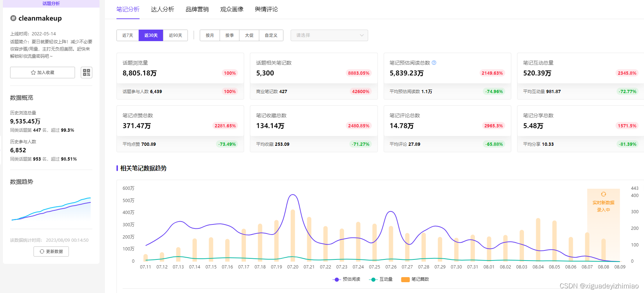The height and width of the screenshot is (293, 644).
Task: Click the 上线时间 2022-05-14 text
Action: [x=33, y=34]
